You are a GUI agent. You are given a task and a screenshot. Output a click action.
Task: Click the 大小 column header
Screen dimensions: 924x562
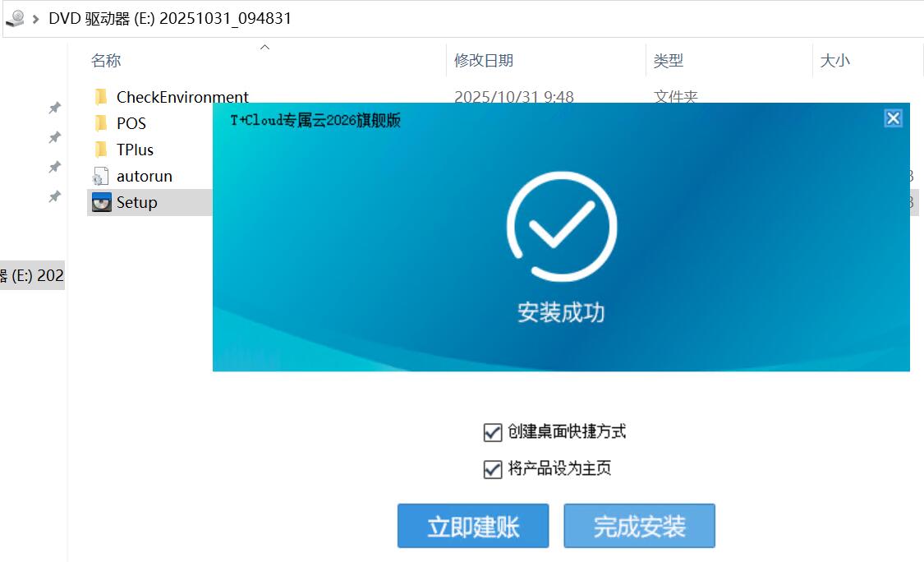[834, 60]
